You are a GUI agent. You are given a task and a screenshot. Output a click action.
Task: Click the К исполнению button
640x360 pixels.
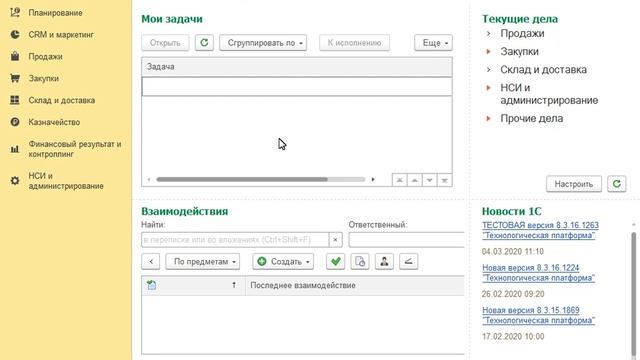click(x=354, y=42)
